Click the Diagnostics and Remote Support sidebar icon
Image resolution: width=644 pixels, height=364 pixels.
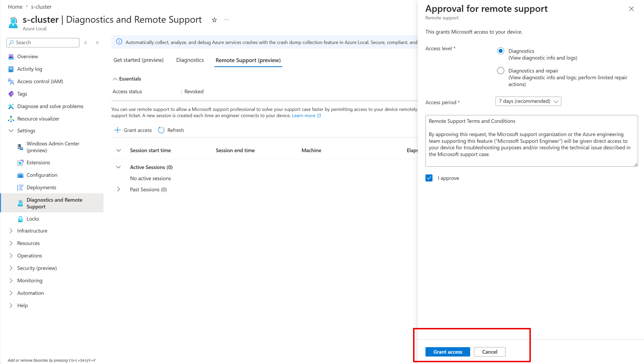20,203
